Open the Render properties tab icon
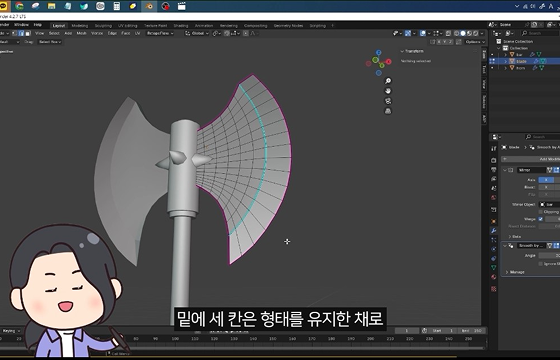 [494, 160]
